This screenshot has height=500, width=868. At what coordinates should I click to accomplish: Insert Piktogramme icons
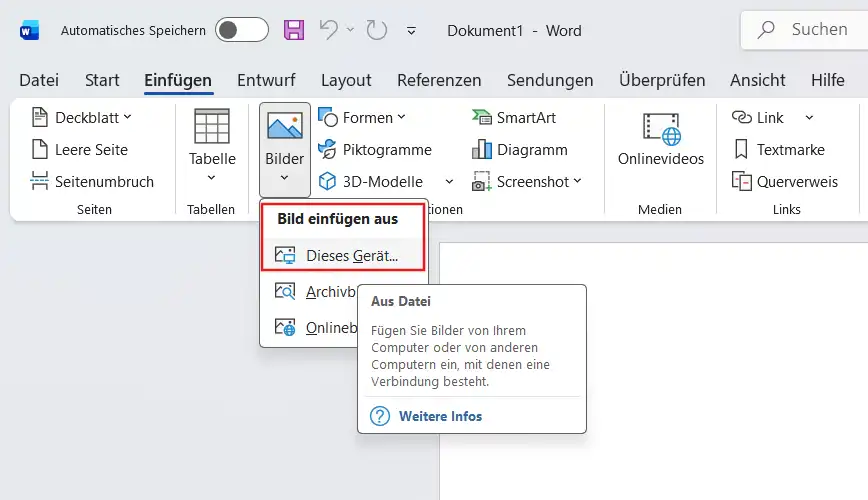pyautogui.click(x=375, y=150)
